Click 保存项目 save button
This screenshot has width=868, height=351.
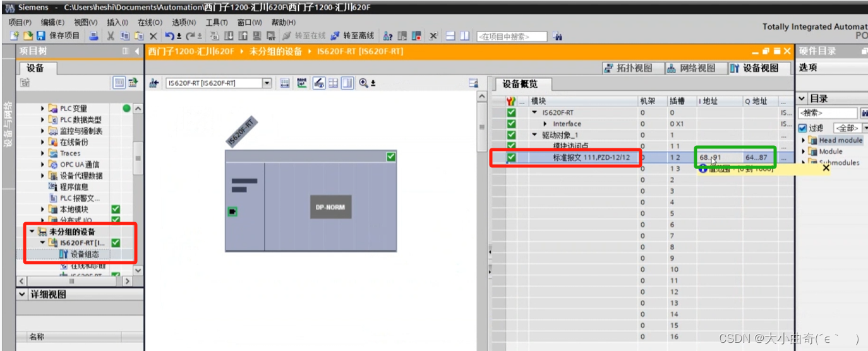click(59, 36)
